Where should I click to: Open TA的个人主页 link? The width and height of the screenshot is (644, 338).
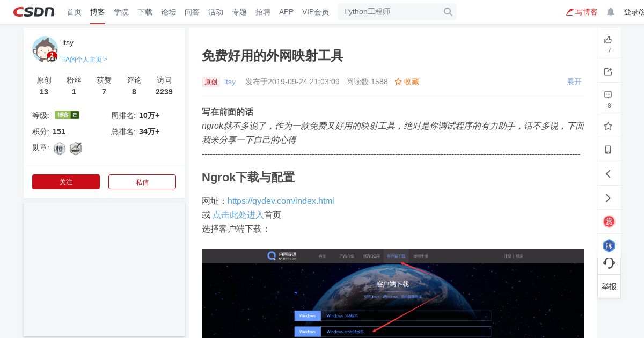point(85,60)
